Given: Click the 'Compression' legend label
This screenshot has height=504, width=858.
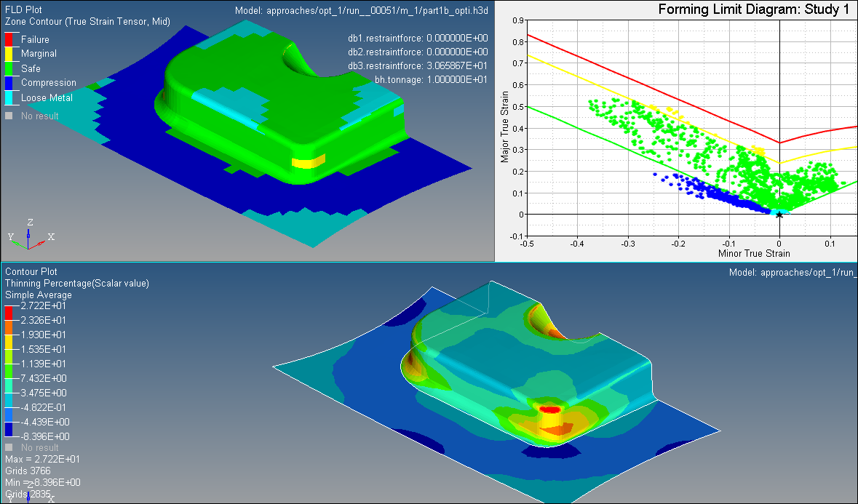Looking at the screenshot, I should (x=49, y=83).
